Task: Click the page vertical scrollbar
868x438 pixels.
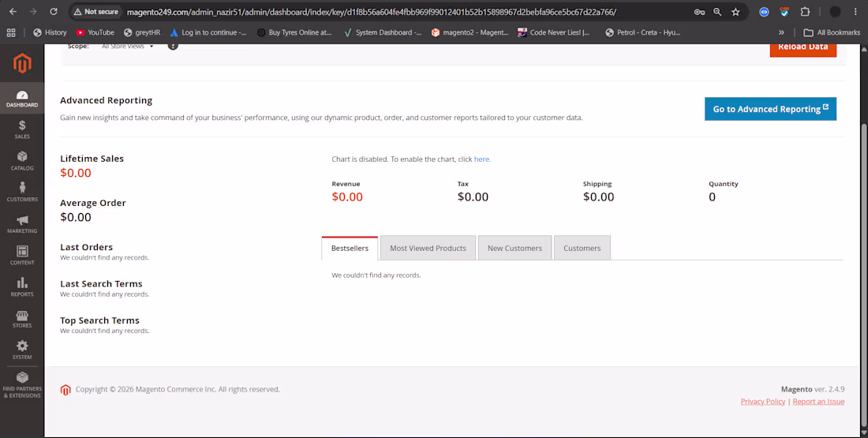Action: click(863, 277)
